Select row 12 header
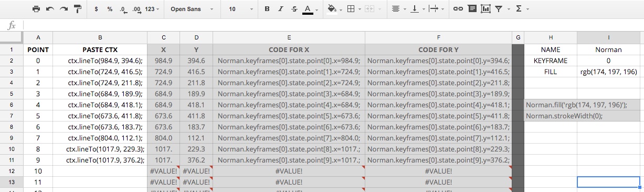Screen dimensions: 644x192 12,171
